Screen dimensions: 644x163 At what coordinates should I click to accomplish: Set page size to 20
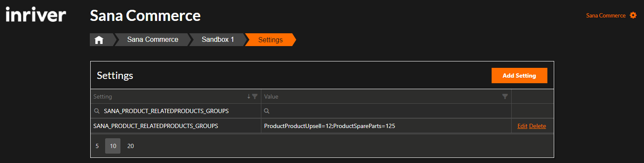coord(131,146)
